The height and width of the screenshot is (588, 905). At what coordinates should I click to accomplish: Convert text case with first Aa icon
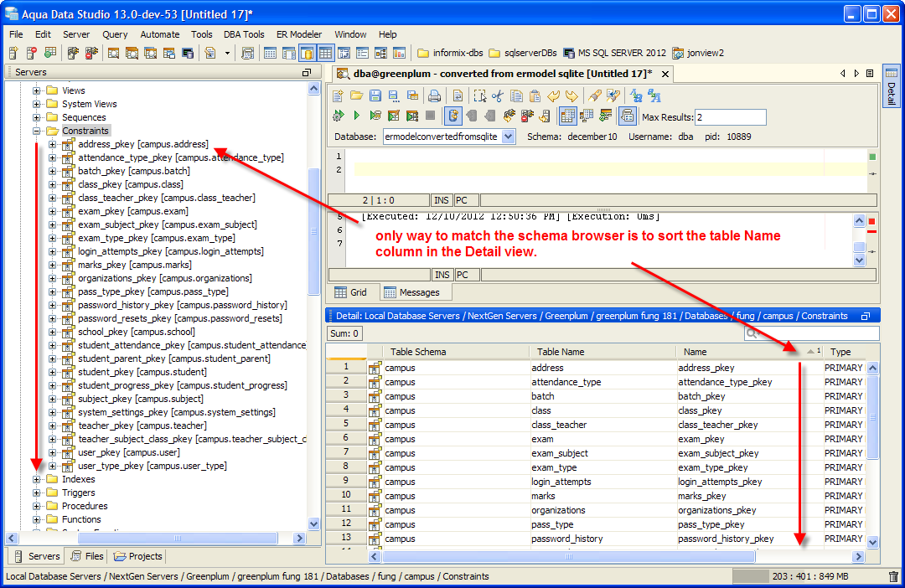(636, 95)
